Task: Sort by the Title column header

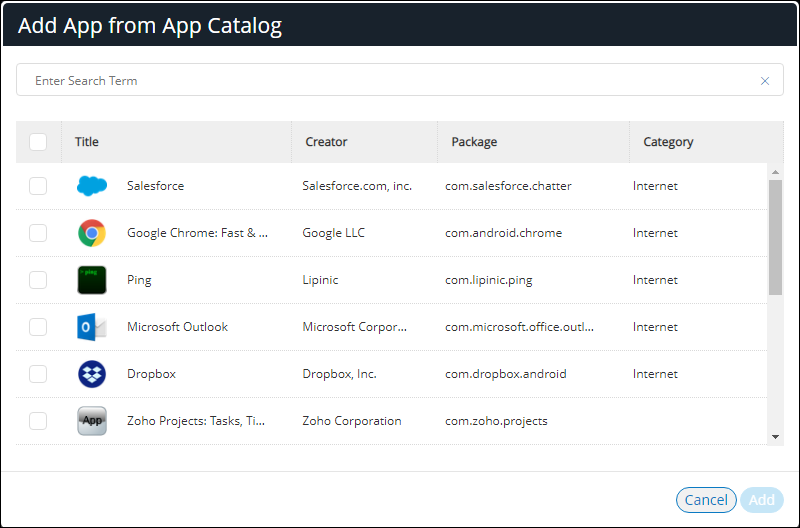Action: 87,142
